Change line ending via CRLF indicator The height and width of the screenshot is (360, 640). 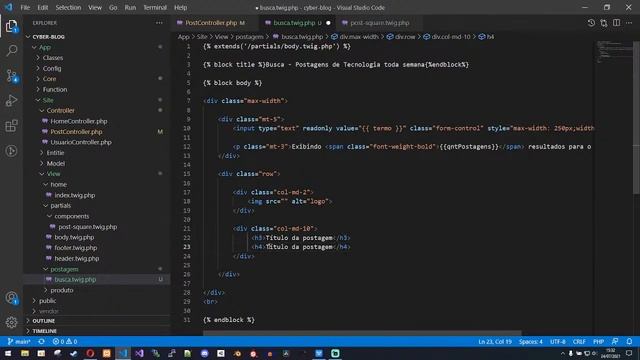click(579, 341)
